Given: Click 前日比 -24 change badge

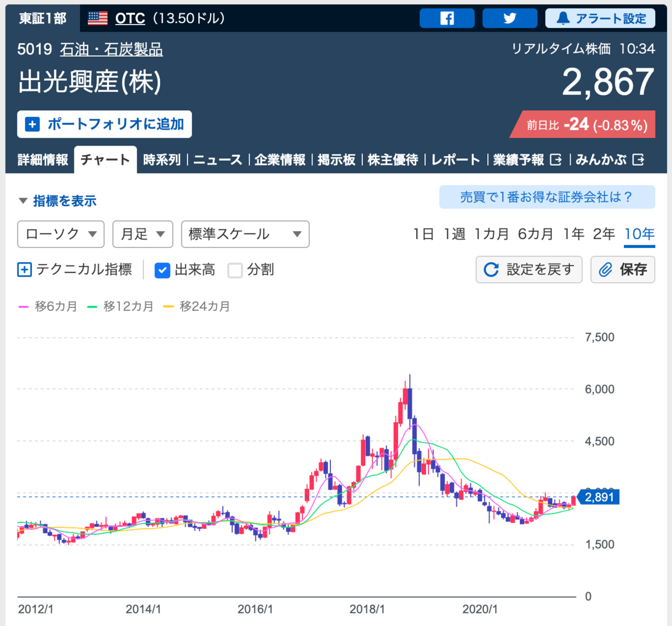Looking at the screenshot, I should [x=582, y=124].
